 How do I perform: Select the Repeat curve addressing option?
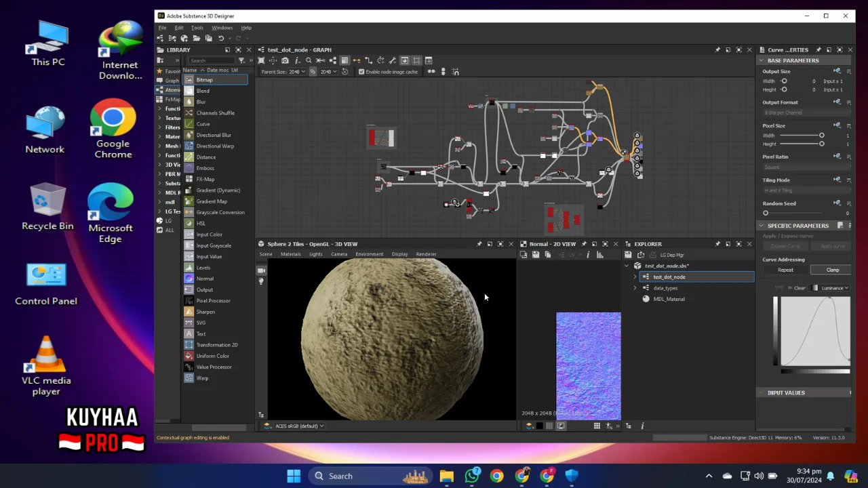tap(785, 270)
